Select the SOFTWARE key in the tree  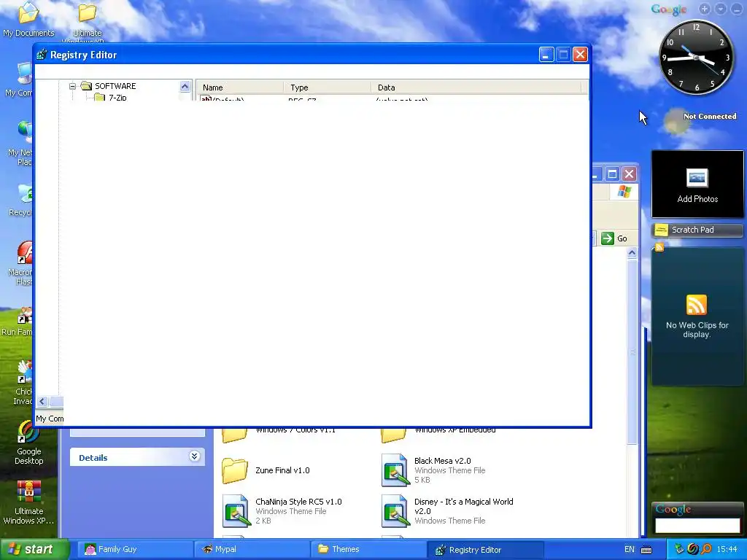(115, 86)
